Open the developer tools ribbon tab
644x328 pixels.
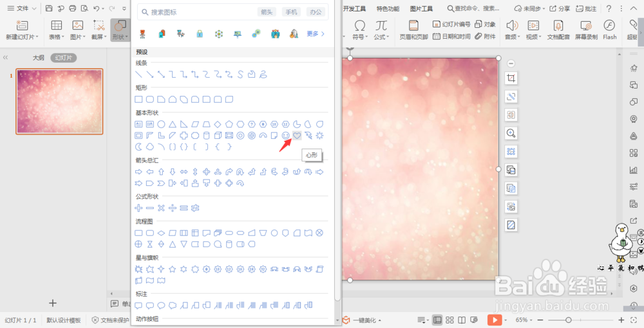pos(354,8)
